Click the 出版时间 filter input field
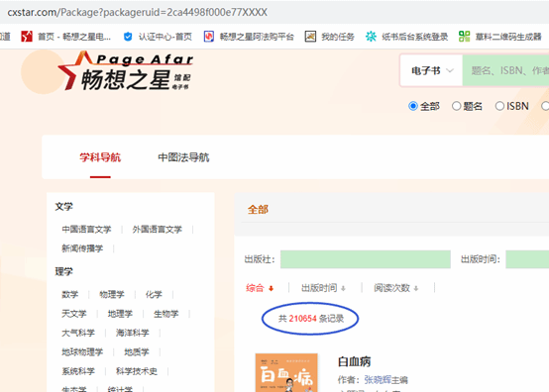549x392 pixels. pyautogui.click(x=527, y=259)
